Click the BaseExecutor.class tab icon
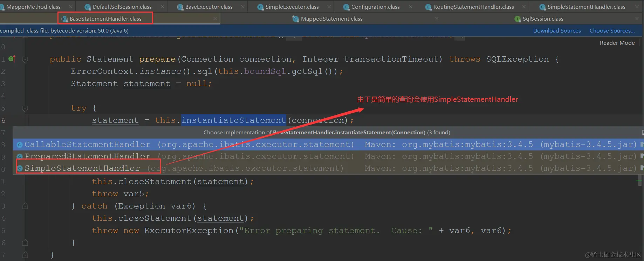The height and width of the screenshot is (261, 644). pyautogui.click(x=180, y=7)
